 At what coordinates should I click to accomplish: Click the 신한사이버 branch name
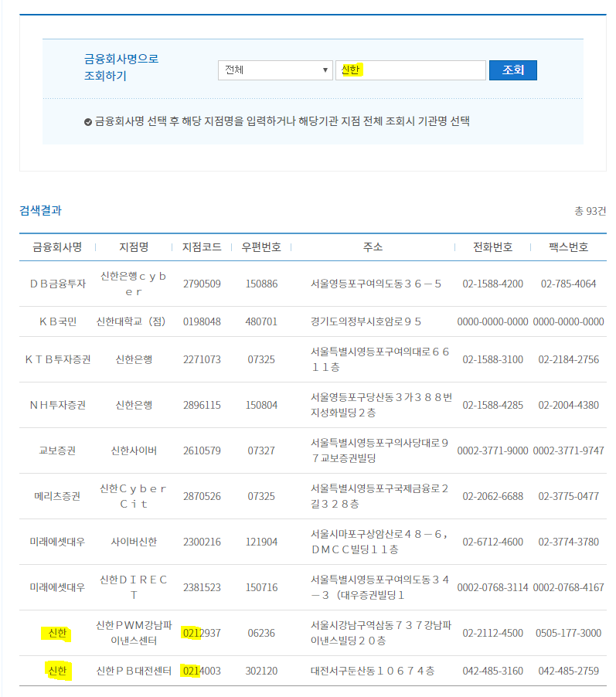pos(134,450)
